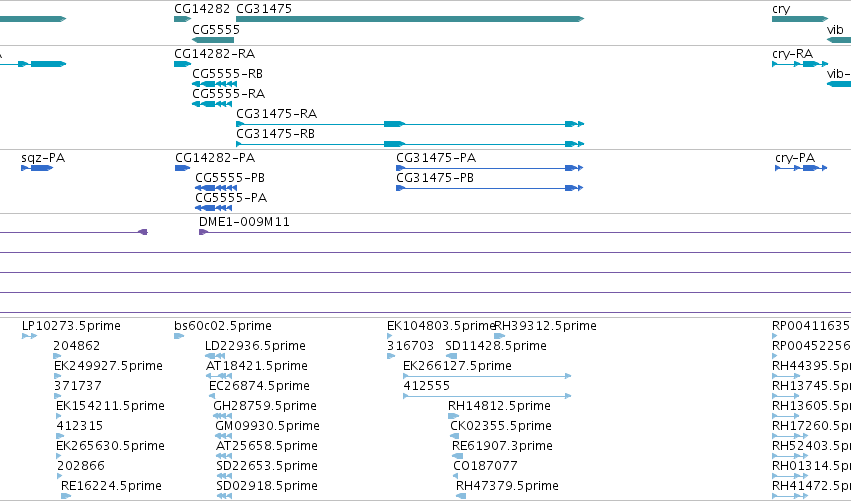This screenshot has width=851, height=501.
Task: Select transcript CG5555-RA label
Action: point(228,94)
